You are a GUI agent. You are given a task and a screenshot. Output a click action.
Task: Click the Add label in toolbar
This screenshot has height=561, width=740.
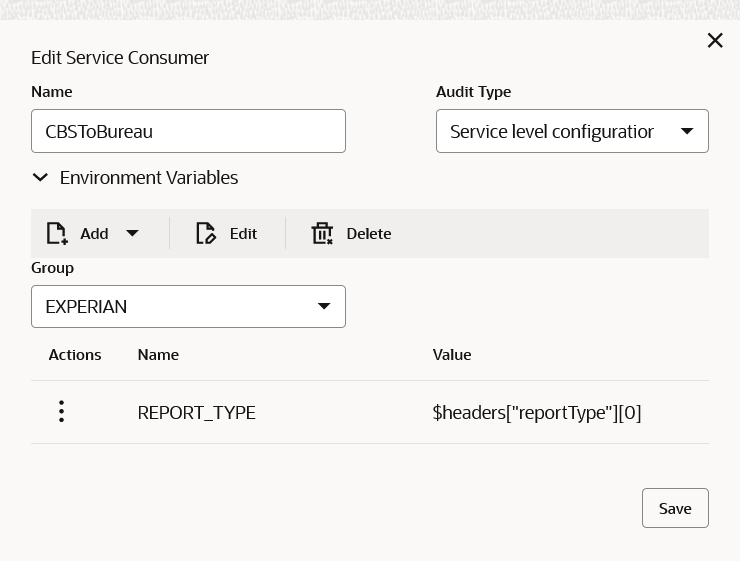tap(94, 234)
